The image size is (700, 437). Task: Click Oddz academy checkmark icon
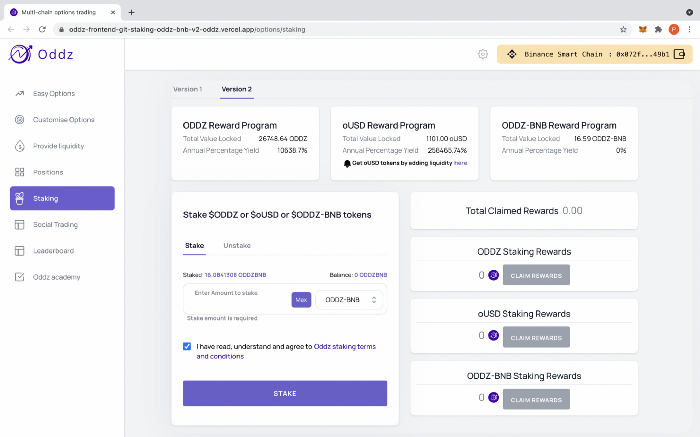20,277
